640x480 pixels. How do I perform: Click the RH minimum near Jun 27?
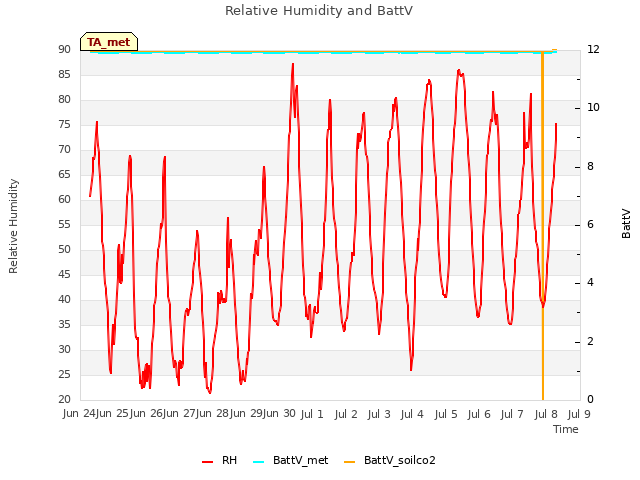click(x=210, y=393)
